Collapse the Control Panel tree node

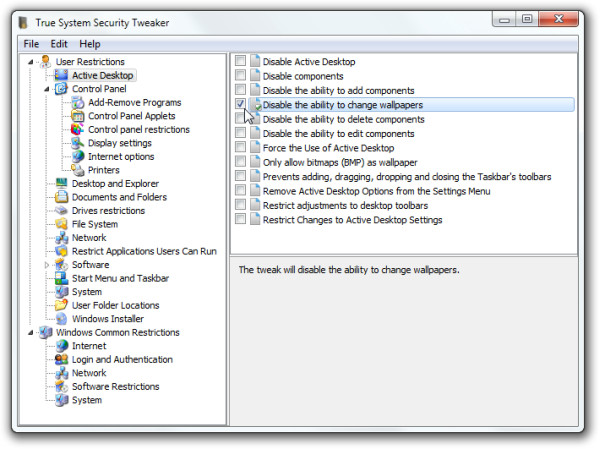(x=47, y=89)
